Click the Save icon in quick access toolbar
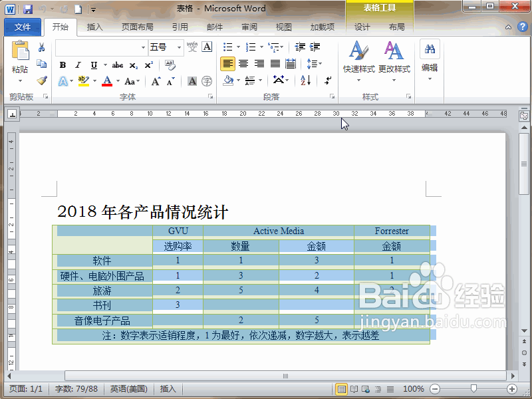Image resolution: width=532 pixels, height=399 pixels. click(28, 9)
